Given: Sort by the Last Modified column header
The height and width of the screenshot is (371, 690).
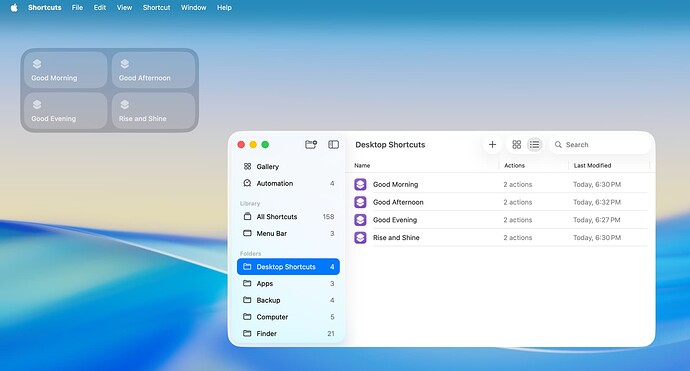Looking at the screenshot, I should [592, 165].
